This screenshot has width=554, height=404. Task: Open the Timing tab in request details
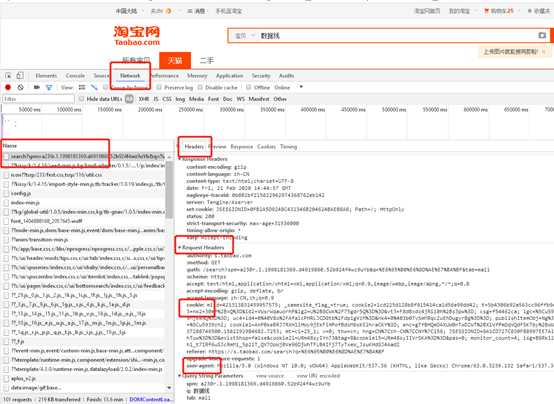pyautogui.click(x=289, y=147)
